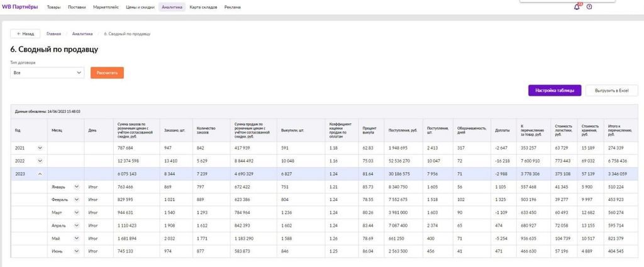Expand the Февраль month row
Screen dimensions: 644x267
pyautogui.click(x=76, y=200)
